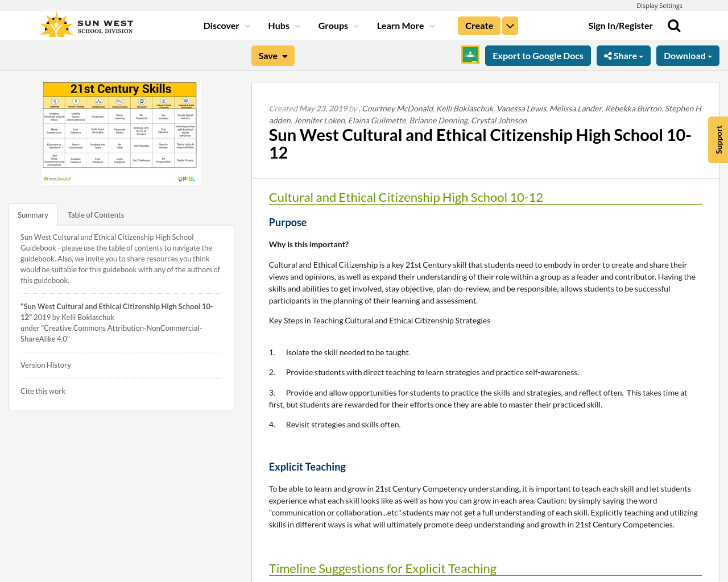This screenshot has width=728, height=582.
Task: Expand the extra Create chevron menu
Action: 510,25
